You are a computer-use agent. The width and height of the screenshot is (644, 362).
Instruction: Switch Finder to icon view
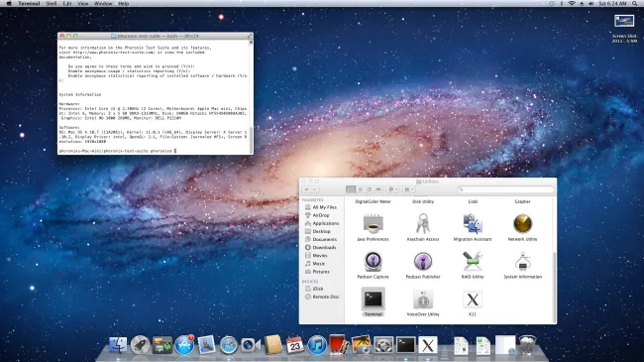coord(351,189)
